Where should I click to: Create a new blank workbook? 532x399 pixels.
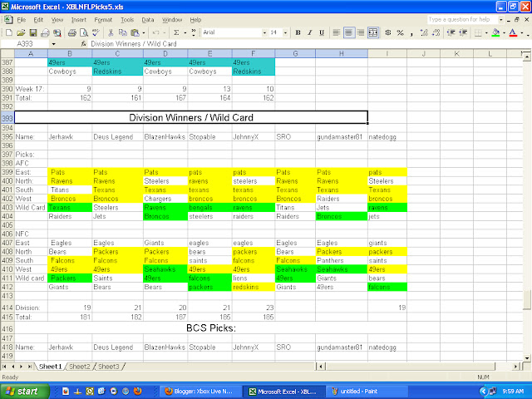click(x=9, y=32)
